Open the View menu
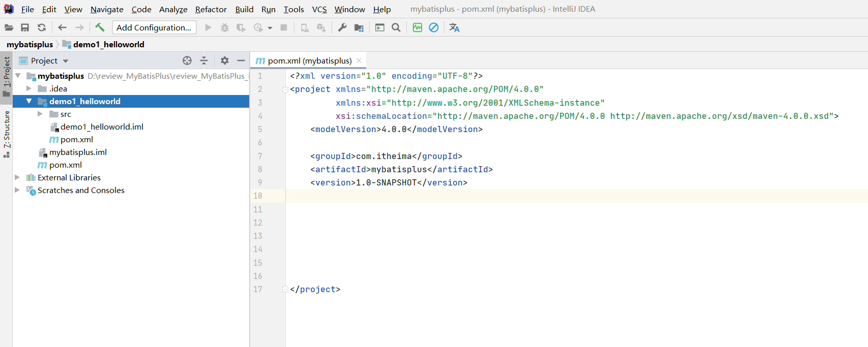 point(73,9)
